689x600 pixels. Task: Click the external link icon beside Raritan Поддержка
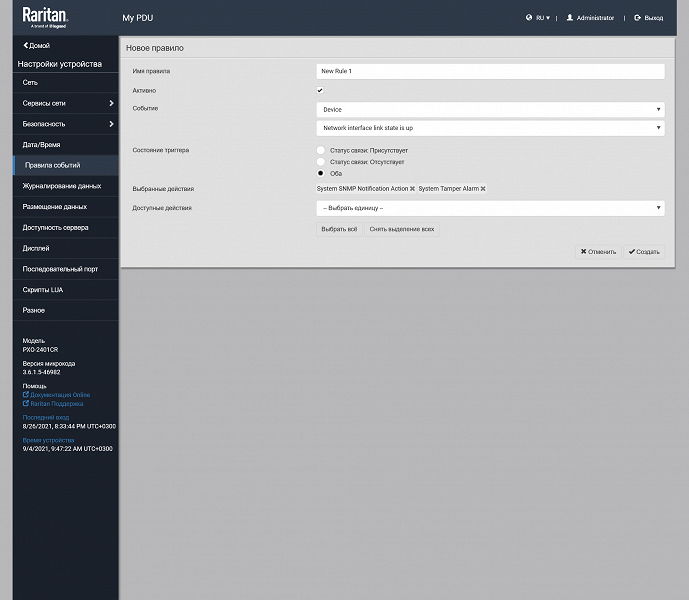pyautogui.click(x=25, y=403)
